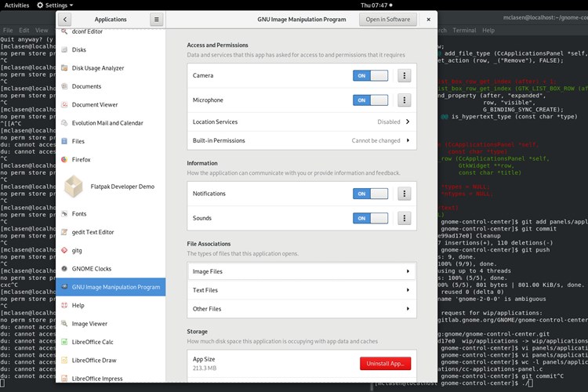This screenshot has height=392, width=588.
Task: Click the LibreOffice Impress icon
Action: pyautogui.click(x=64, y=379)
